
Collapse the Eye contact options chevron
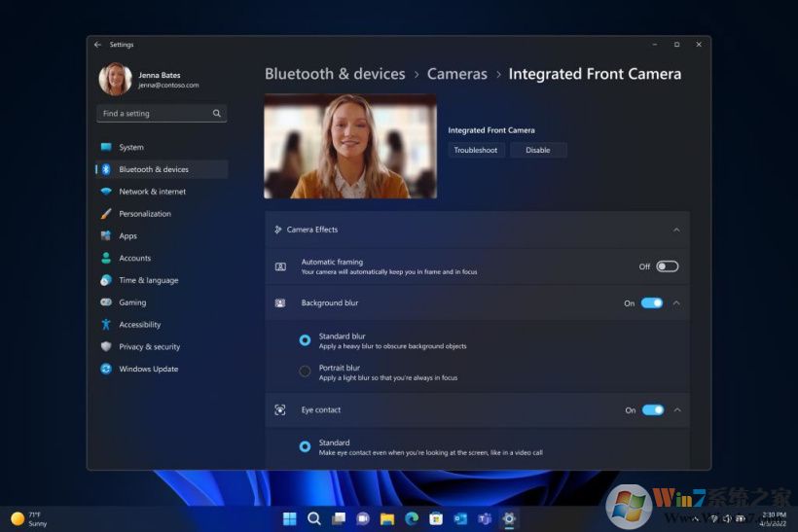676,410
